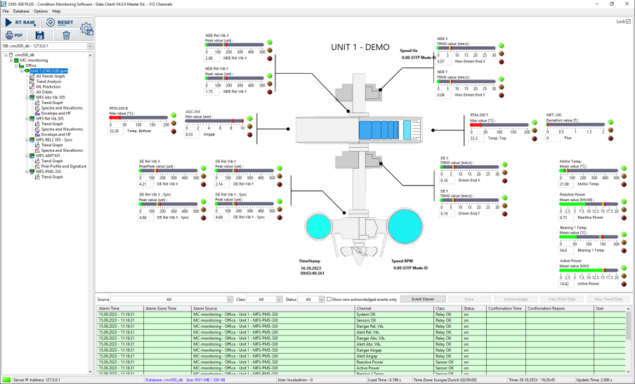Open the DB connection dropdown

(90, 46)
